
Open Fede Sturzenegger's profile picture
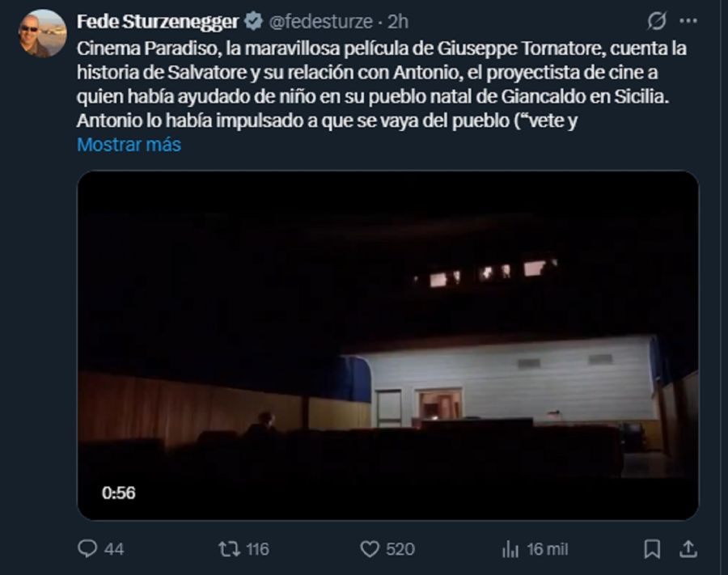pos(42,33)
